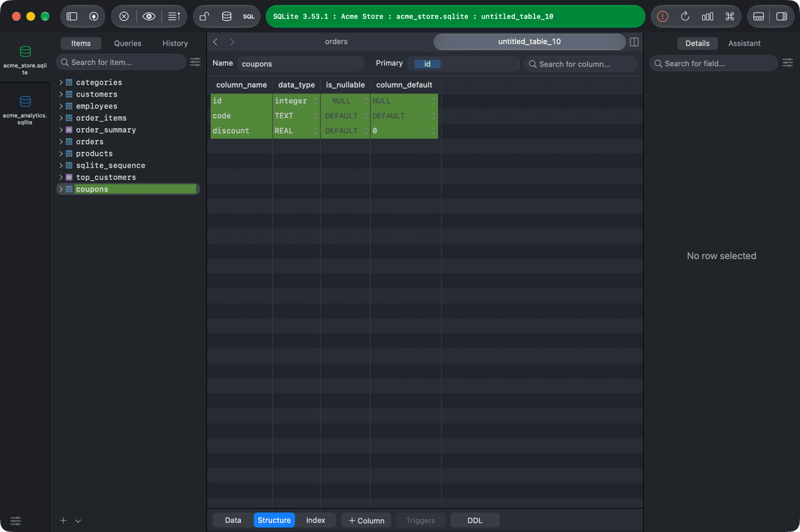
Task: Open the bar chart icon in toolbar
Action: click(x=707, y=16)
